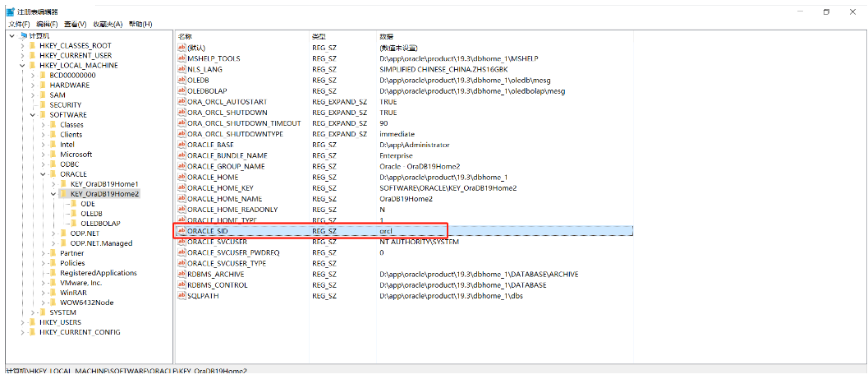Click the Registry Editor app icon in title bar
The image size is (868, 379).
click(x=10, y=12)
